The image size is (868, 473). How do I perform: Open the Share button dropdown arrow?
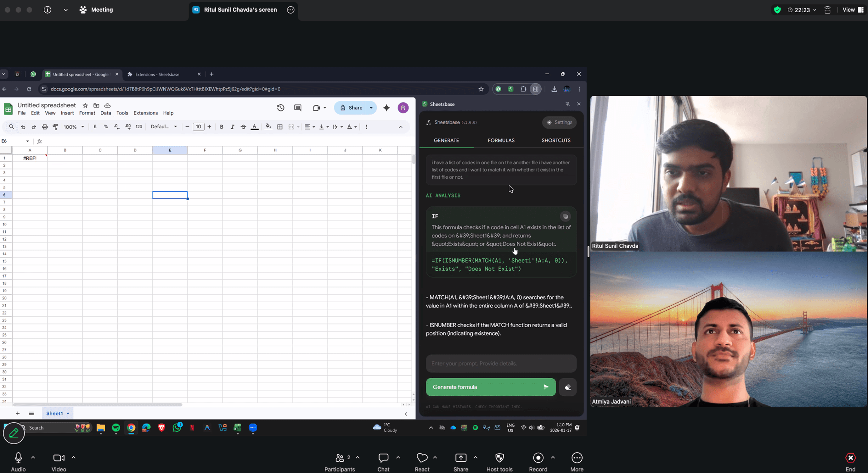pyautogui.click(x=371, y=107)
